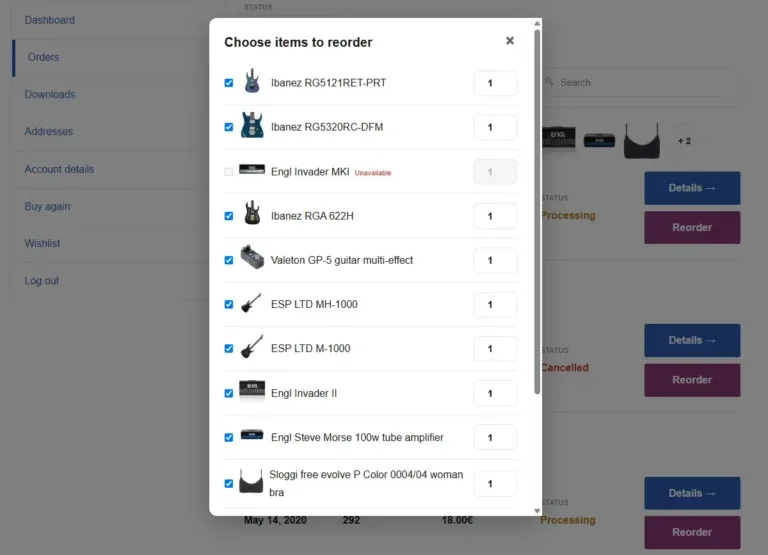Image resolution: width=768 pixels, height=555 pixels.
Task: Click the blue ENGL amplifier thumbnail in orders list
Action: click(599, 141)
